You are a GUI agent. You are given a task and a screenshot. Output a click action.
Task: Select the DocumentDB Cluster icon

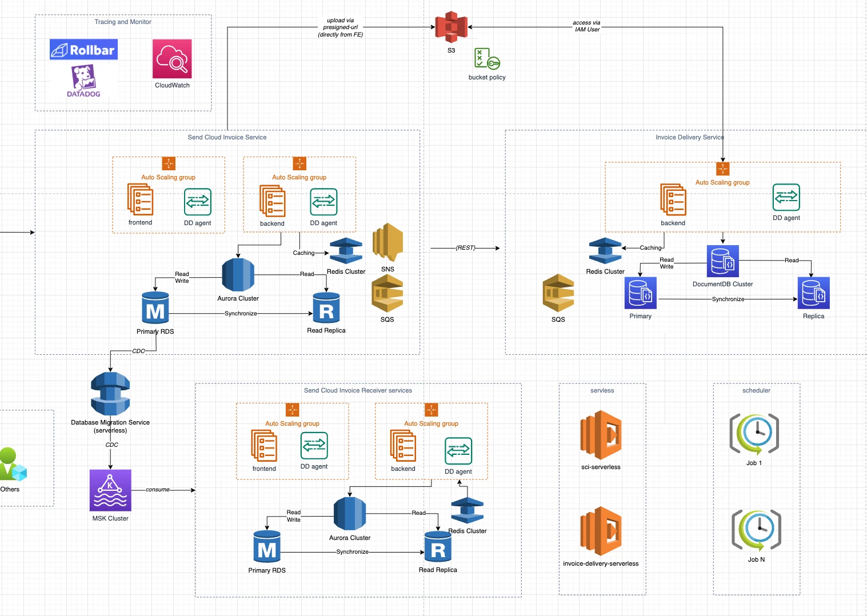click(x=723, y=261)
